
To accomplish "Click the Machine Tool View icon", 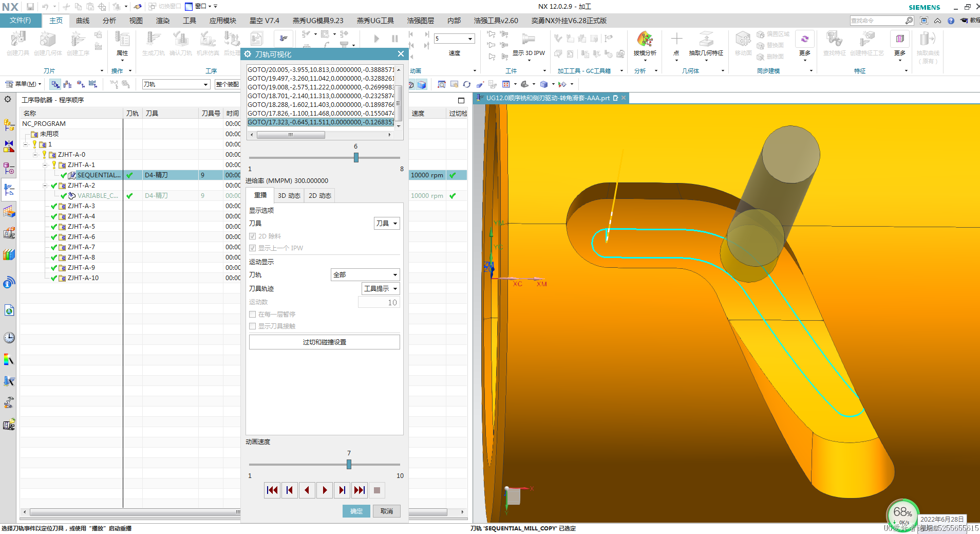I will coord(67,84).
